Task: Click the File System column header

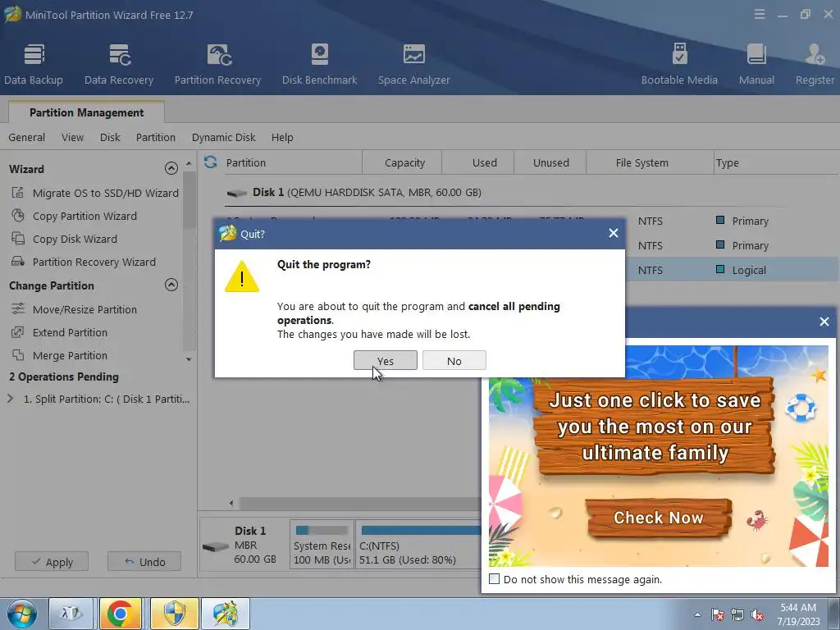Action: point(650,162)
